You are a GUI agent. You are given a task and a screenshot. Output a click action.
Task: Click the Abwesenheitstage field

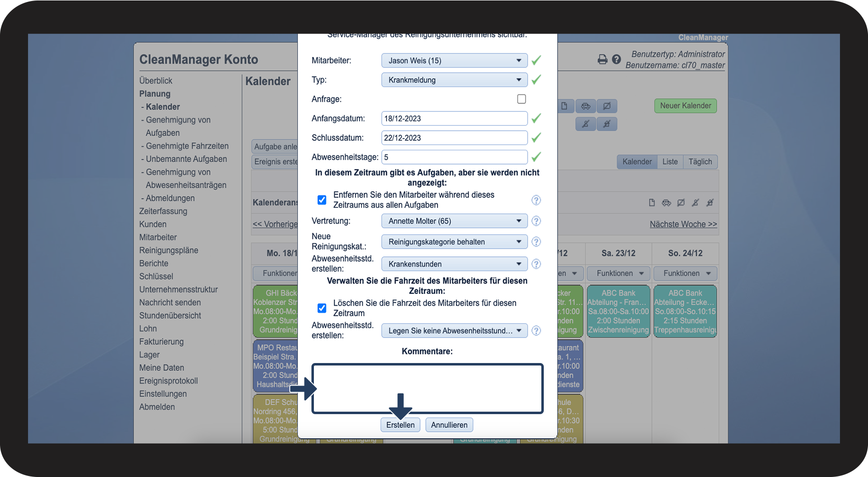pos(454,157)
